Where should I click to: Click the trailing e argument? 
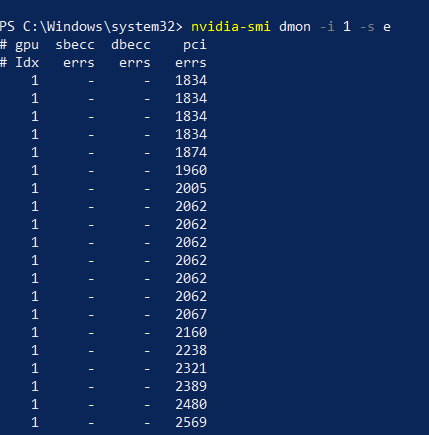pyautogui.click(x=387, y=27)
